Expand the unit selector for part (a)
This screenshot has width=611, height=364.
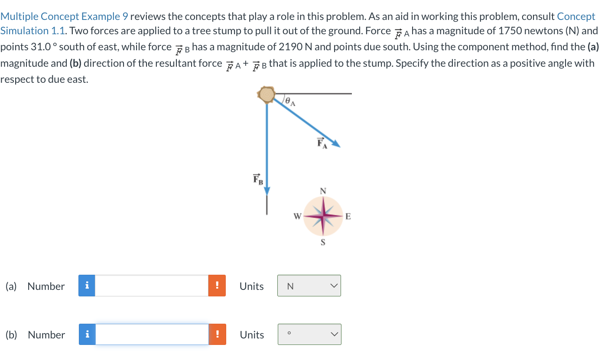(x=309, y=286)
